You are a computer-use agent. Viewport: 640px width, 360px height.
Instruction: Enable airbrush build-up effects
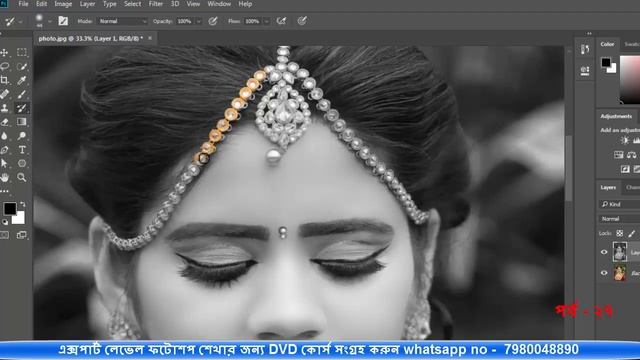281,21
